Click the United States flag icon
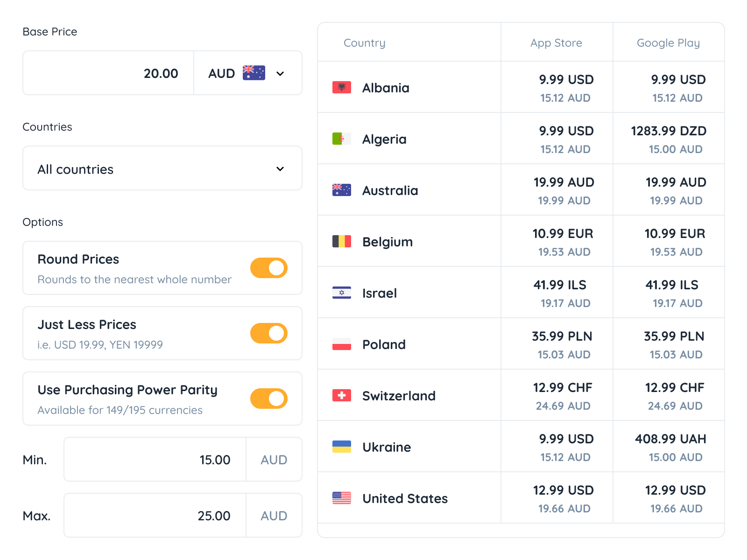This screenshot has height=560, width=747. tap(341, 498)
